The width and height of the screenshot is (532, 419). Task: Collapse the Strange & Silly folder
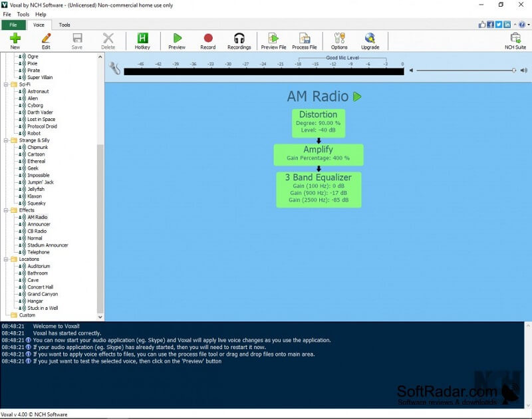click(x=5, y=140)
